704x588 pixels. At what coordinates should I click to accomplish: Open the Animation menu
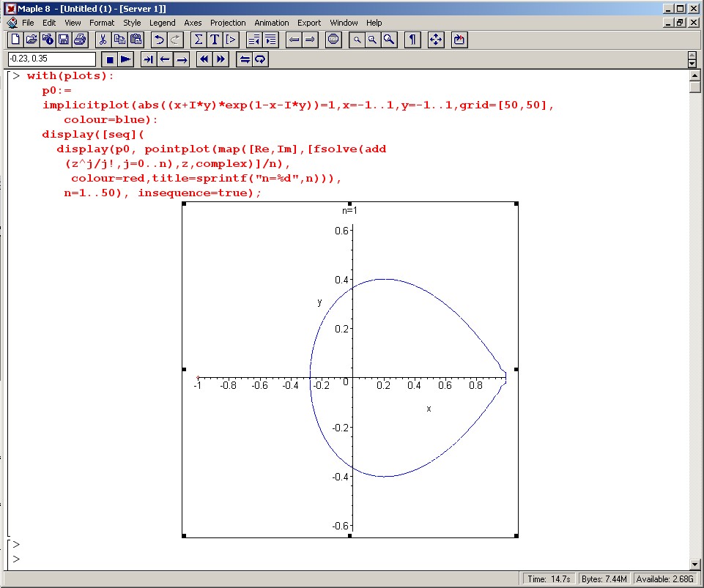point(272,23)
